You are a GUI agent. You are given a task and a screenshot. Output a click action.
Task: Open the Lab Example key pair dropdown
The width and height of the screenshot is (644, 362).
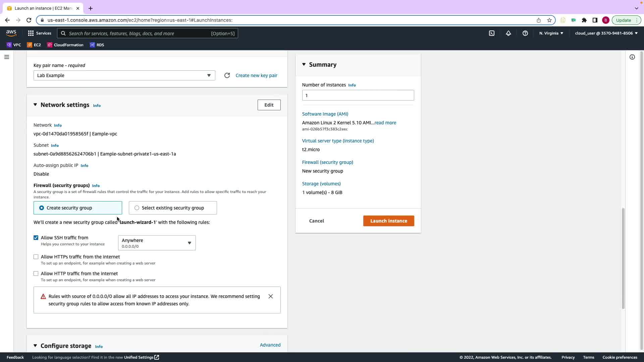tap(124, 75)
